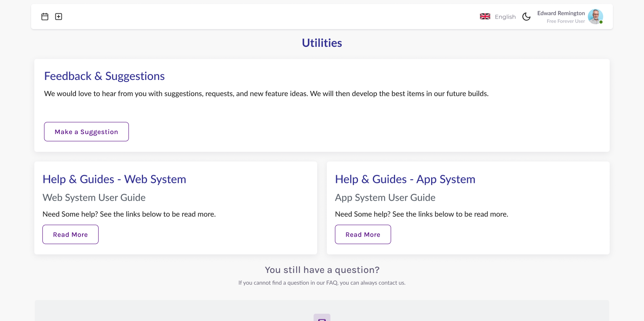Viewport: 644px width, 321px height.
Task: Click the green online status dot
Action: click(x=601, y=22)
